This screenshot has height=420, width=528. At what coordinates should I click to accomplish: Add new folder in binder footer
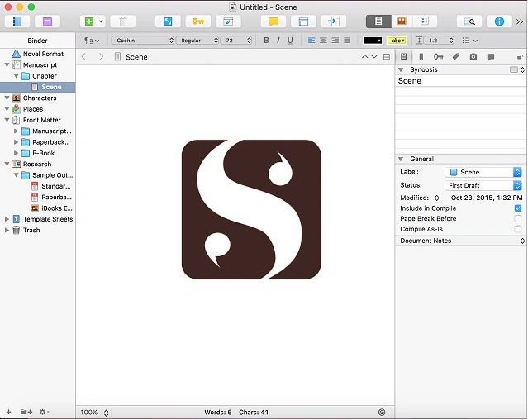click(x=26, y=412)
